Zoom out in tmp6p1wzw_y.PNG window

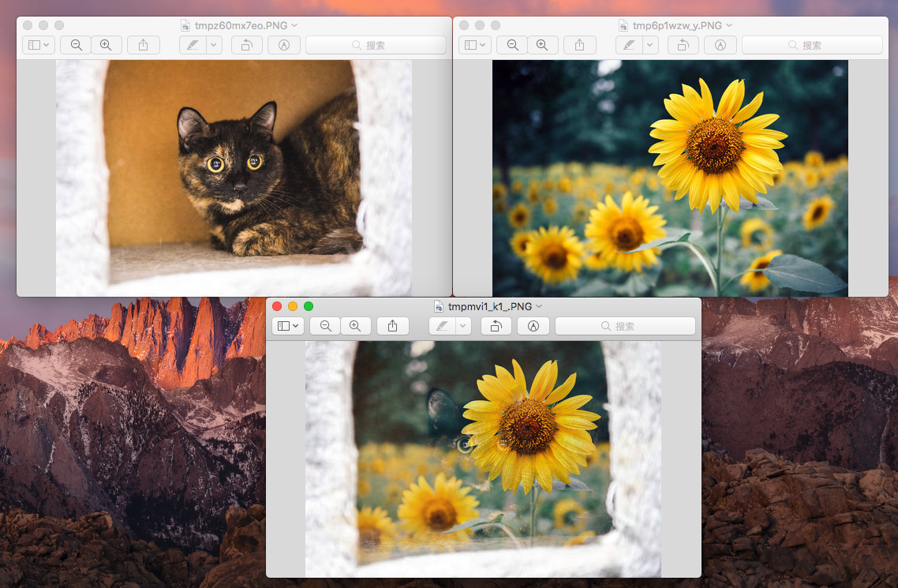tap(513, 45)
